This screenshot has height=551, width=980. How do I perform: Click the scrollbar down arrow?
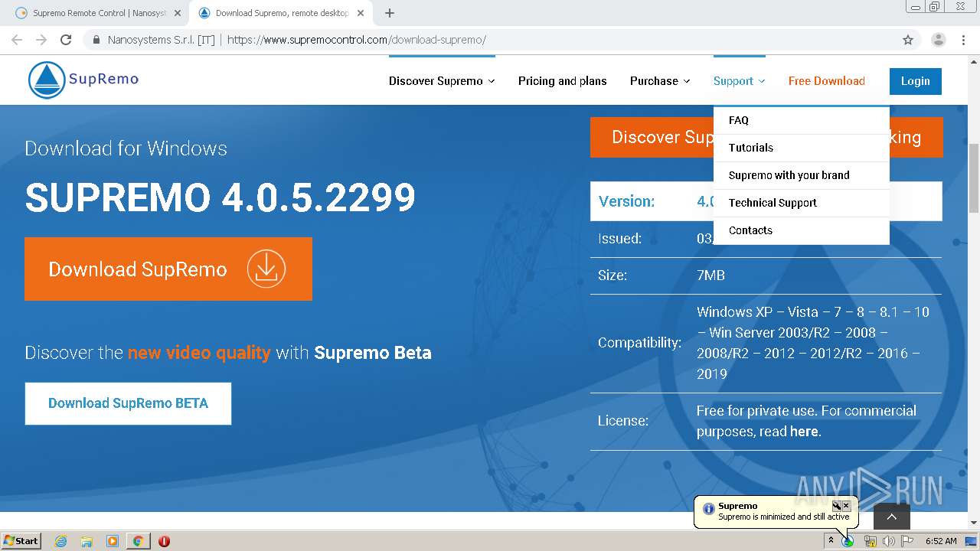(x=974, y=523)
